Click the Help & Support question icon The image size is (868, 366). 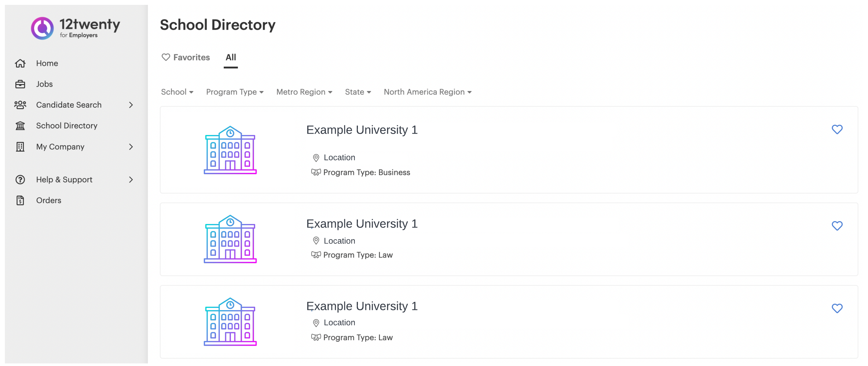20,180
